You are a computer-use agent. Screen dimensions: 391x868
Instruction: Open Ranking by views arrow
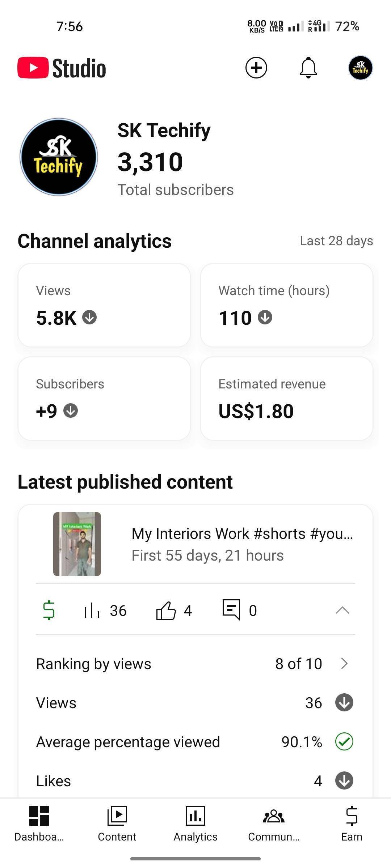(344, 664)
